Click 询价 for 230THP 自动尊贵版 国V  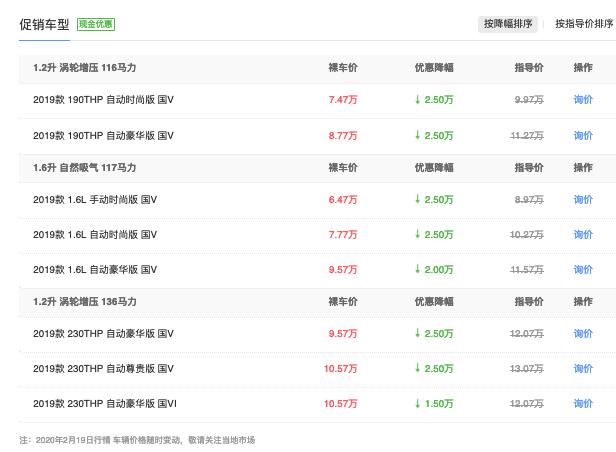(x=583, y=369)
